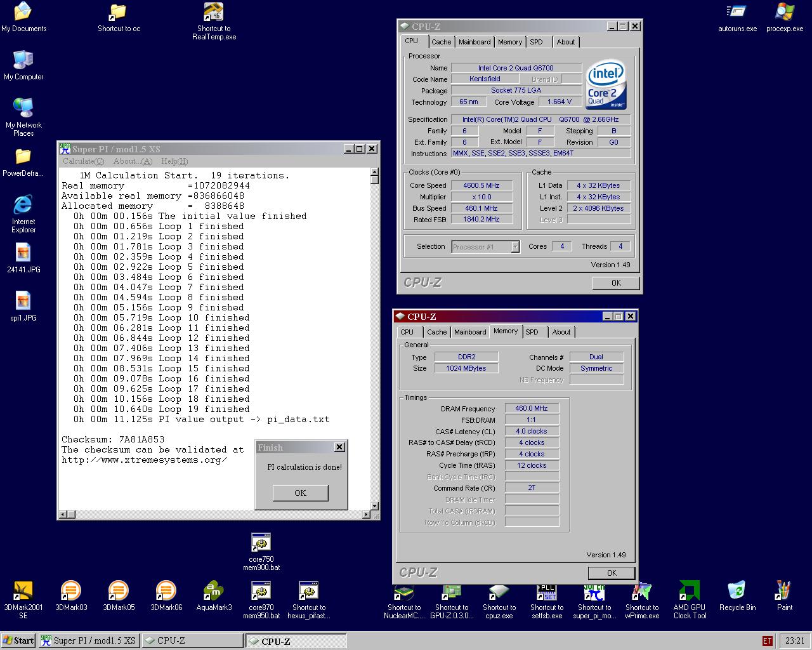Image resolution: width=812 pixels, height=650 pixels.
Task: Click system clock showing 23:21
Action: pos(794,641)
